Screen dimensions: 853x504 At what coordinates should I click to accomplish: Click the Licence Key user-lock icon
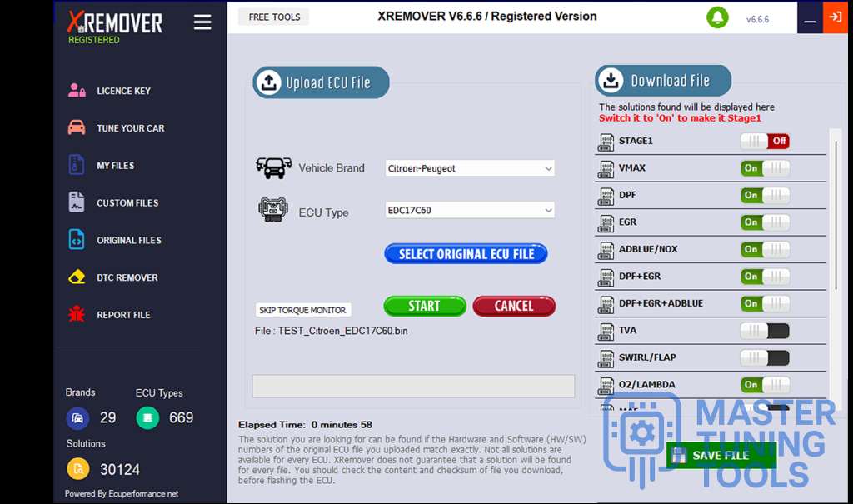point(77,91)
